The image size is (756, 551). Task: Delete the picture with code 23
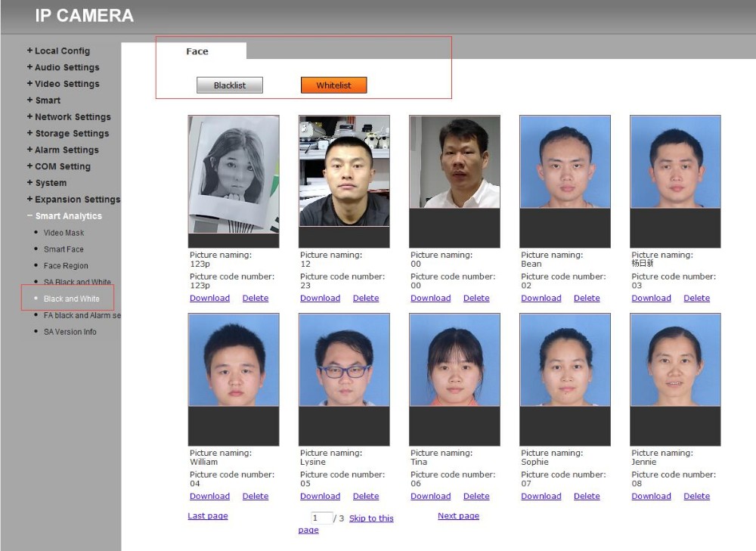365,298
